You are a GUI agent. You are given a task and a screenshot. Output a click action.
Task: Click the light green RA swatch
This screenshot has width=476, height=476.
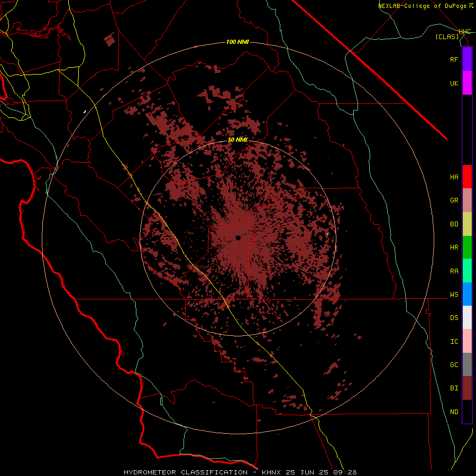pos(467,271)
